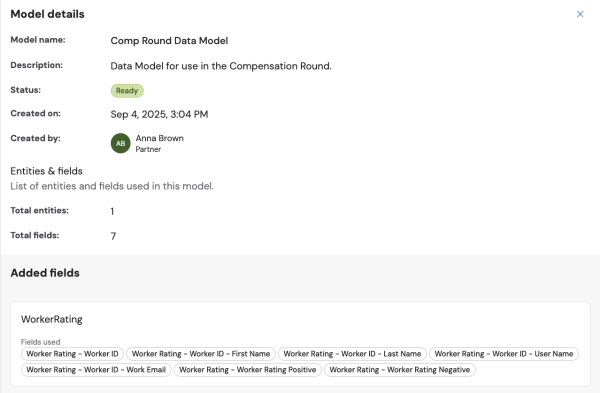Select the Worker ID - Last Name chip
Image resolution: width=600 pixels, height=393 pixels.
(352, 354)
